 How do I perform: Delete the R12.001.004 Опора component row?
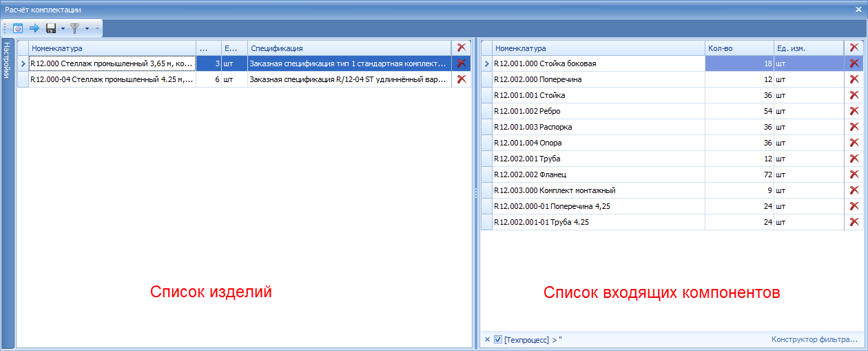point(854,143)
